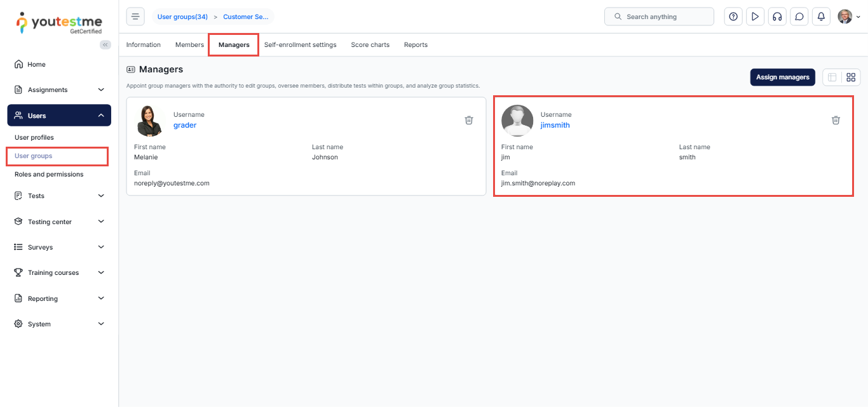Click the hamburger menu icon
This screenshot has height=407, width=868.
point(135,17)
